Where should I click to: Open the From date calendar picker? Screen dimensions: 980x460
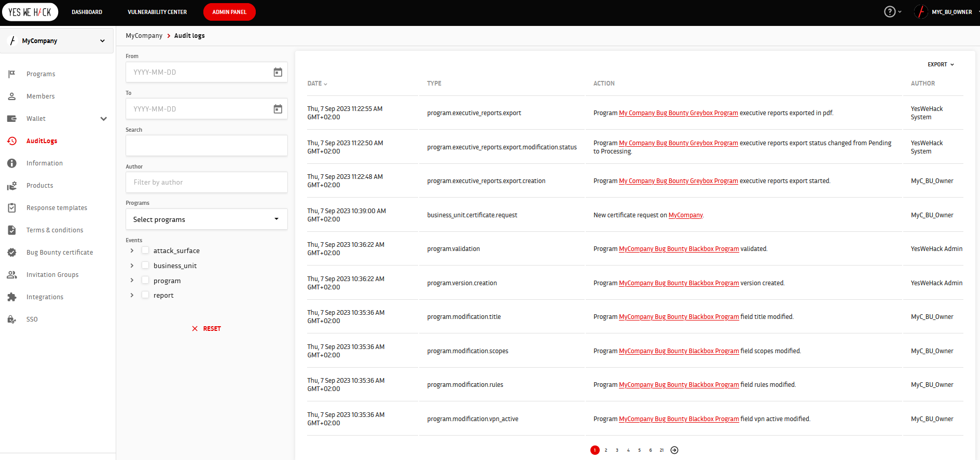278,72
